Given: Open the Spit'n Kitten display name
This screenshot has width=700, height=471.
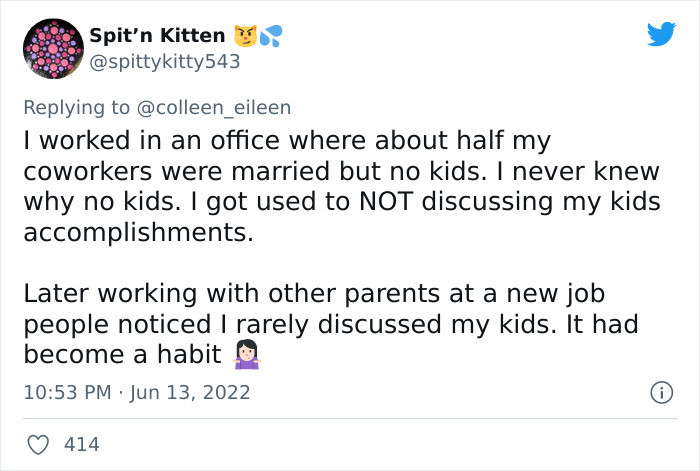Looking at the screenshot, I should coord(157,36).
